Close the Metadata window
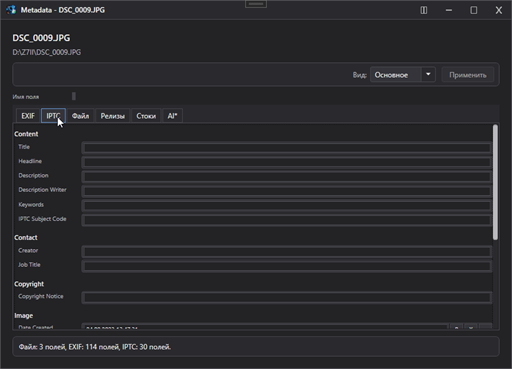This screenshot has height=369, width=512. coord(499,10)
